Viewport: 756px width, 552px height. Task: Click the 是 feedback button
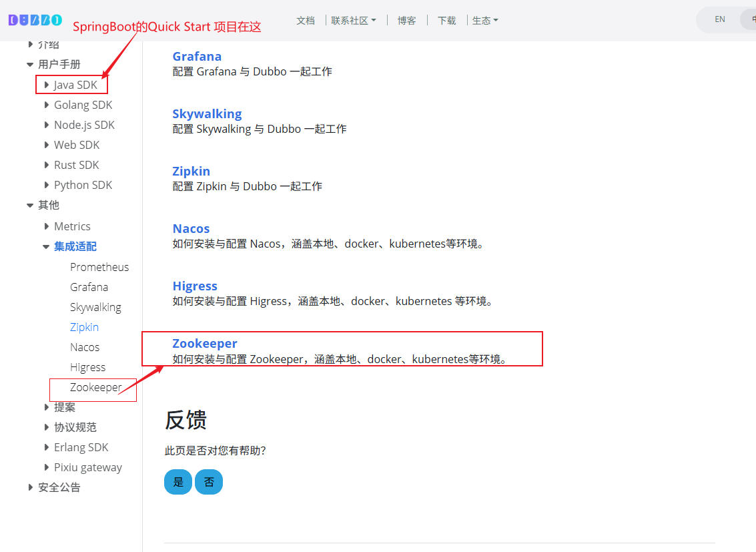[x=178, y=482]
